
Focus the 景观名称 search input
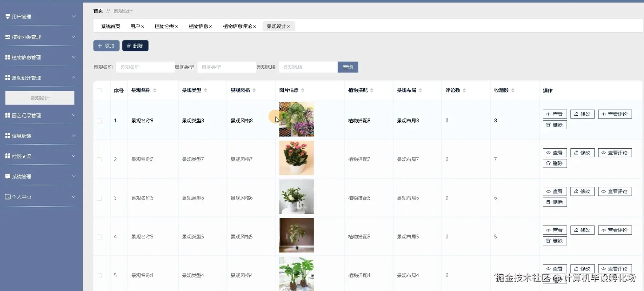[x=145, y=67]
